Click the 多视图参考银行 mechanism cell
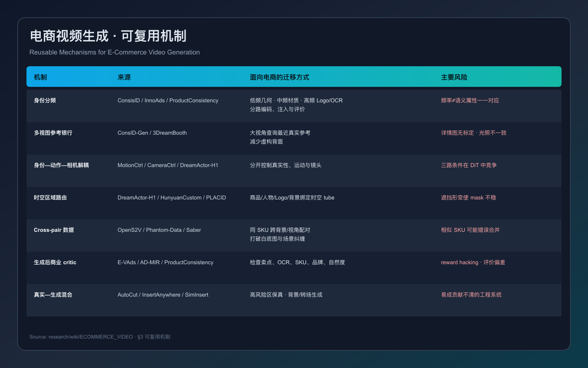 [x=53, y=133]
